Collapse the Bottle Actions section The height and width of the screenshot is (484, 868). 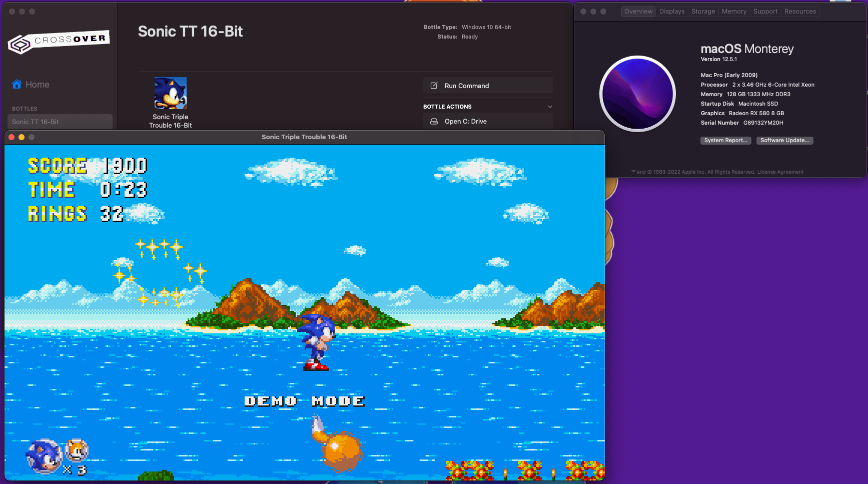pos(550,106)
